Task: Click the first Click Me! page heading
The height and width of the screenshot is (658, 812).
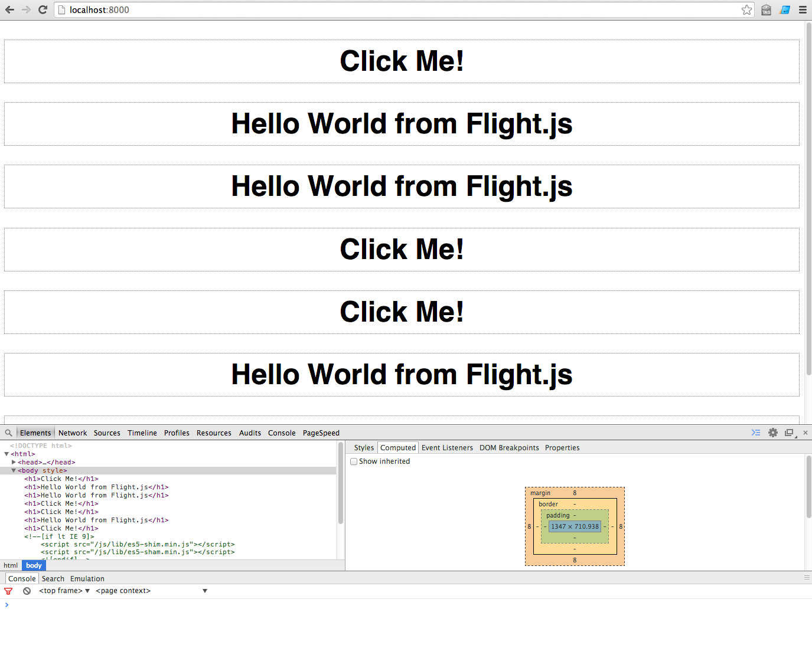Action: click(402, 61)
